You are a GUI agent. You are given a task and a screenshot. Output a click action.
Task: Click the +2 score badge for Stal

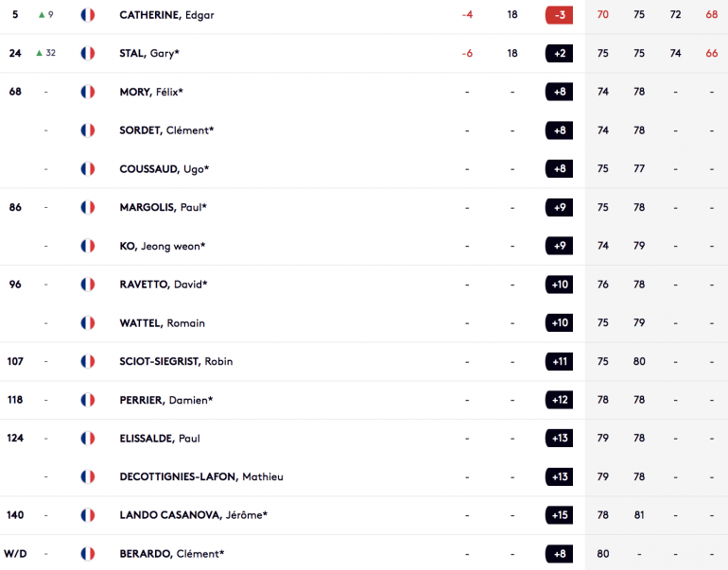tap(560, 54)
